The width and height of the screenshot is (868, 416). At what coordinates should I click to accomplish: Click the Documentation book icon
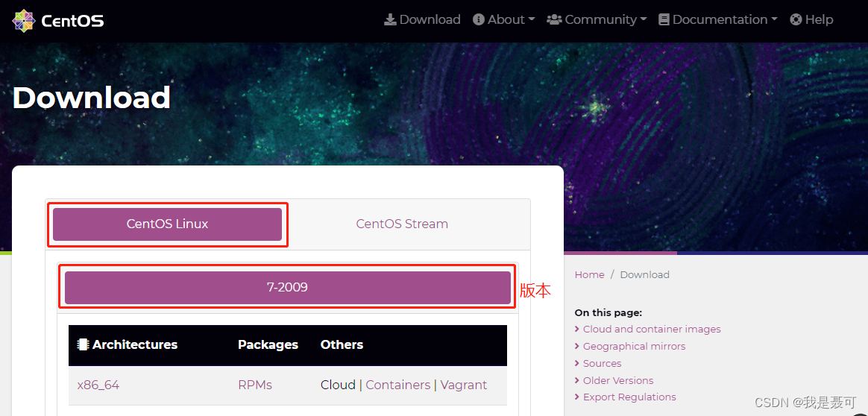[x=664, y=20]
